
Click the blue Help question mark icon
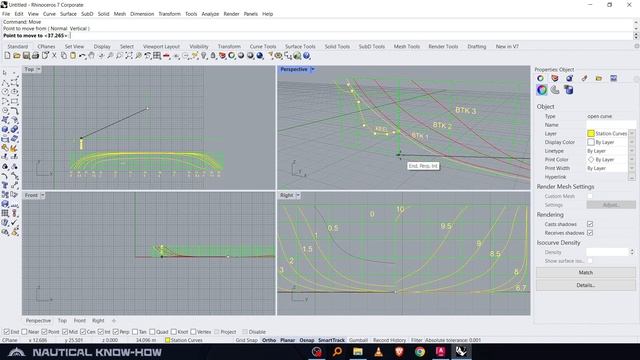[x=307, y=56]
